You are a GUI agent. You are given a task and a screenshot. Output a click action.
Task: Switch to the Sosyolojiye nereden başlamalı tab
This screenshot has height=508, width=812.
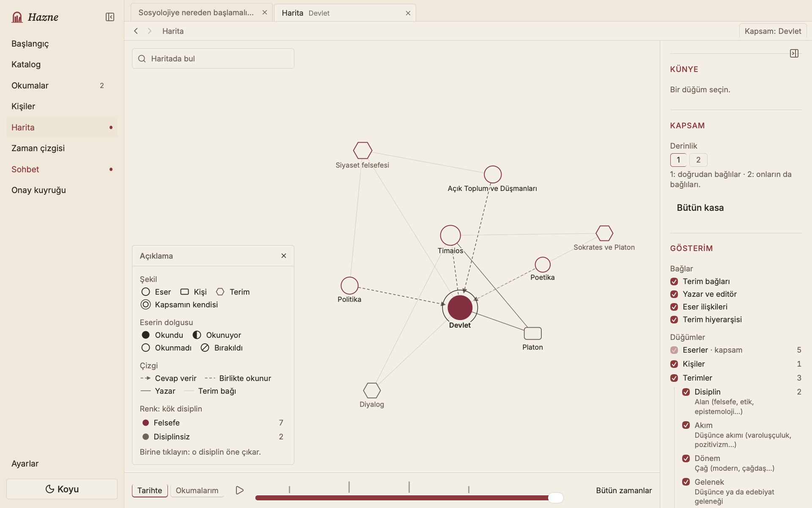click(x=196, y=13)
